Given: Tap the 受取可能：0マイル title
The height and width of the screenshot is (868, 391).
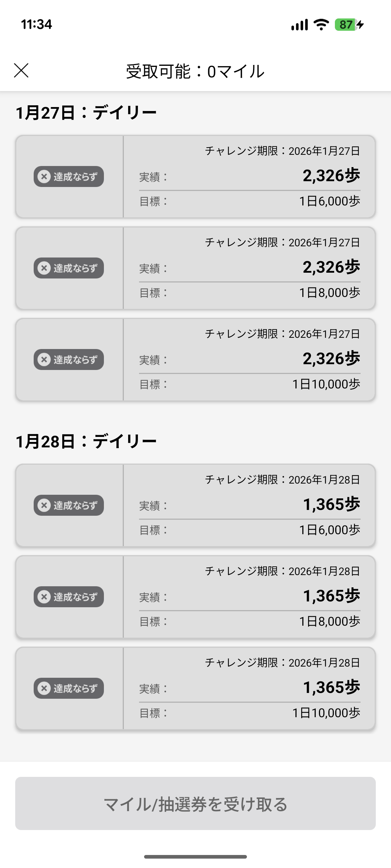Looking at the screenshot, I should click(195, 71).
